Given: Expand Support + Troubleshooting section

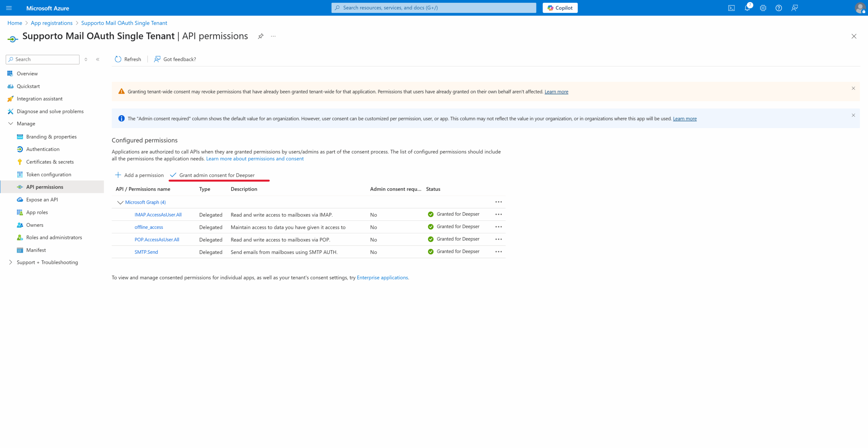Looking at the screenshot, I should pos(11,262).
